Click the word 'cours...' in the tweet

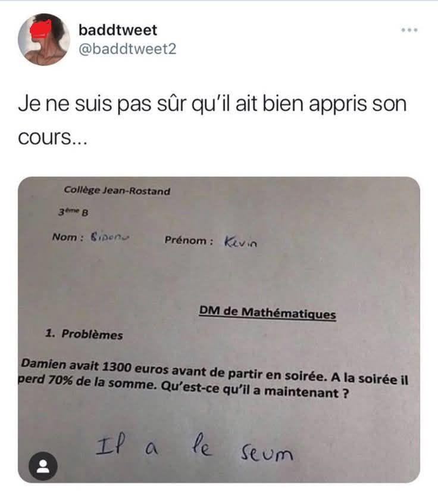click(x=52, y=138)
